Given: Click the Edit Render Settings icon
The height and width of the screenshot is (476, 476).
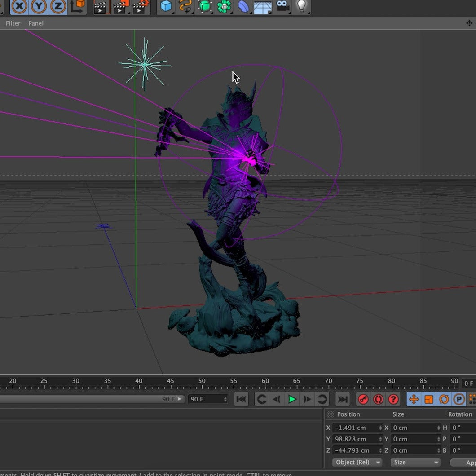Looking at the screenshot, I should [141, 6].
